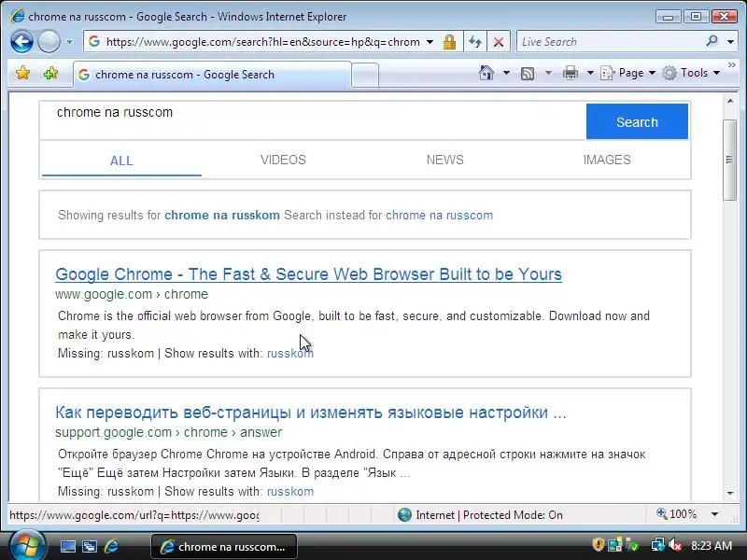Search instead for 'chrome na russcom' link
The height and width of the screenshot is (560, 747).
coord(439,216)
